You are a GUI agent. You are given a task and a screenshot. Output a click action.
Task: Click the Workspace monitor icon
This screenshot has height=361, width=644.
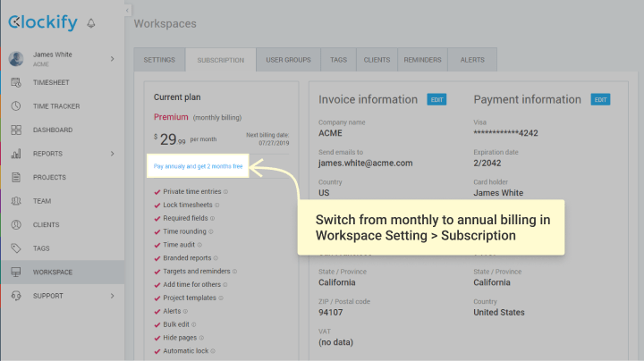click(16, 272)
